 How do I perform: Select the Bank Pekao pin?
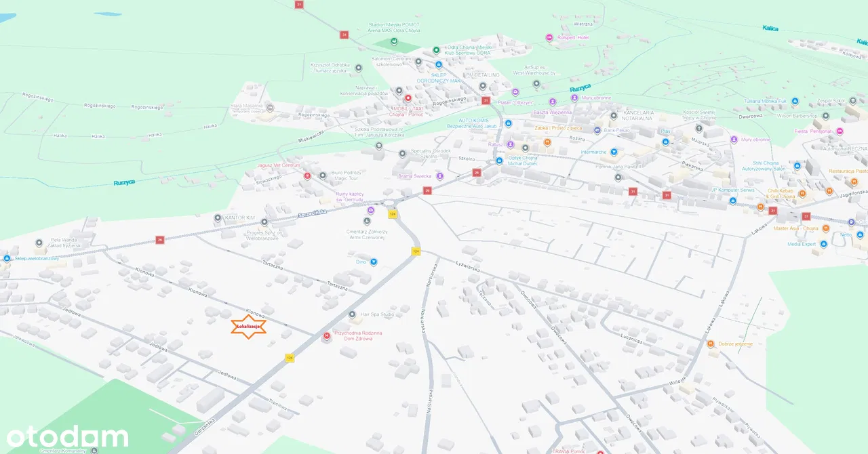[597, 130]
